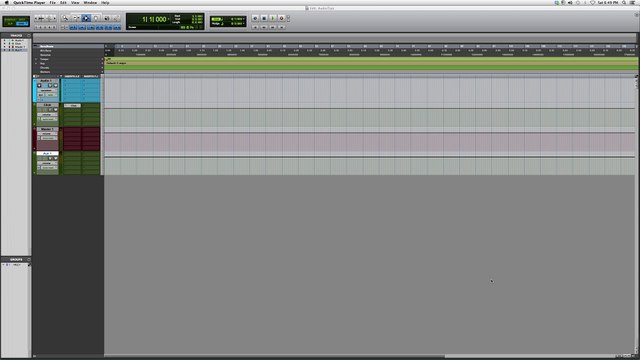Open Master 1 automation mode selector

(49, 138)
